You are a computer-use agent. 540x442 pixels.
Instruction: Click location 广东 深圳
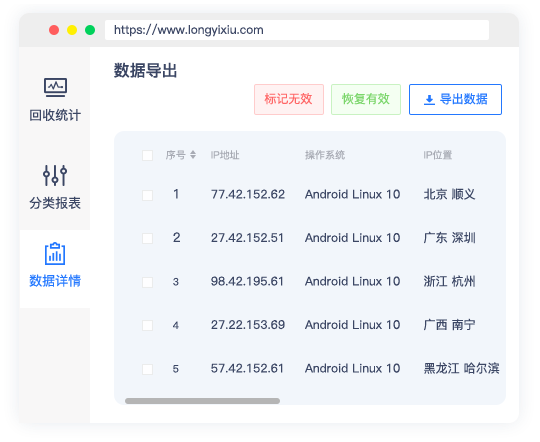449,238
